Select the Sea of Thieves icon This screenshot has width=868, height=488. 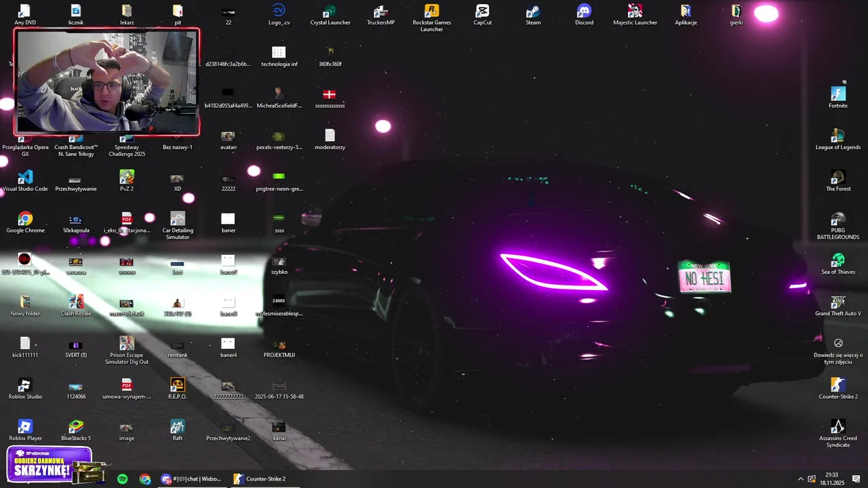[838, 264]
